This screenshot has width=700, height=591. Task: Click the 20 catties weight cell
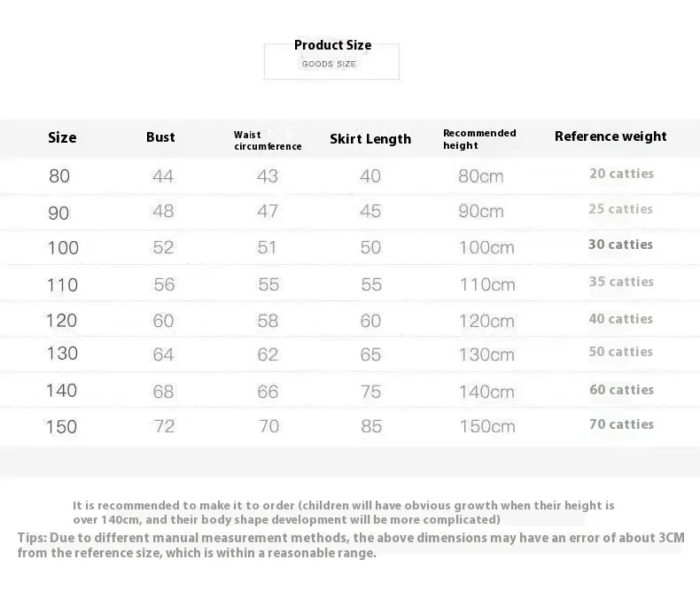(621, 174)
